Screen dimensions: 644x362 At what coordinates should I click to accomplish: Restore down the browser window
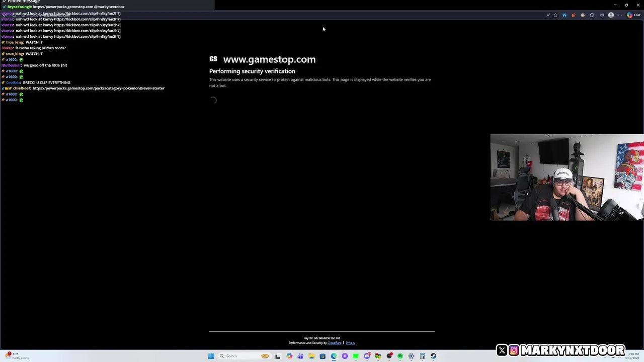(x=626, y=5)
